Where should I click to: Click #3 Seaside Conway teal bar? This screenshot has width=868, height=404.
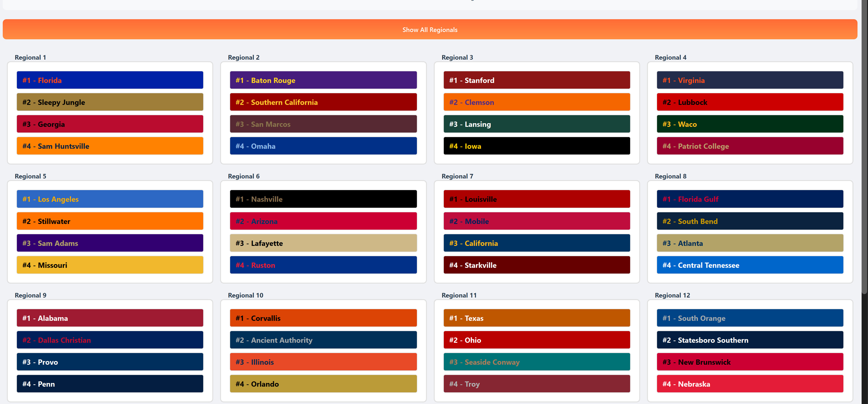[537, 362]
